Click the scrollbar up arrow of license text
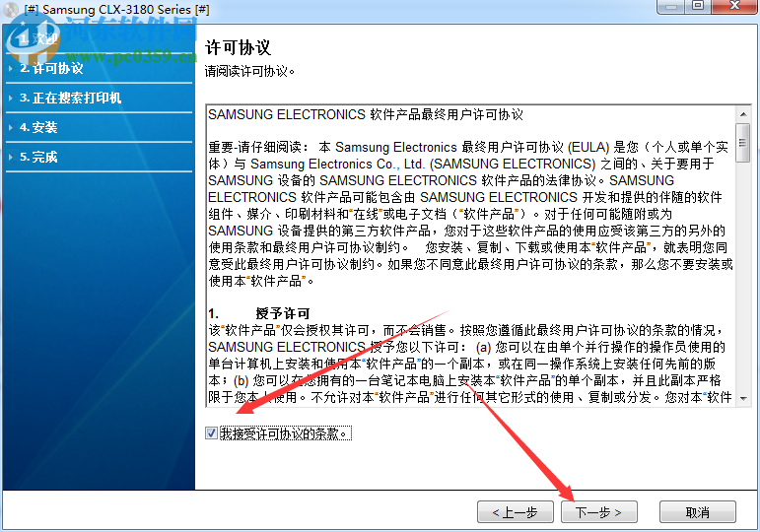Image resolution: width=760 pixels, height=532 pixels. [x=743, y=114]
